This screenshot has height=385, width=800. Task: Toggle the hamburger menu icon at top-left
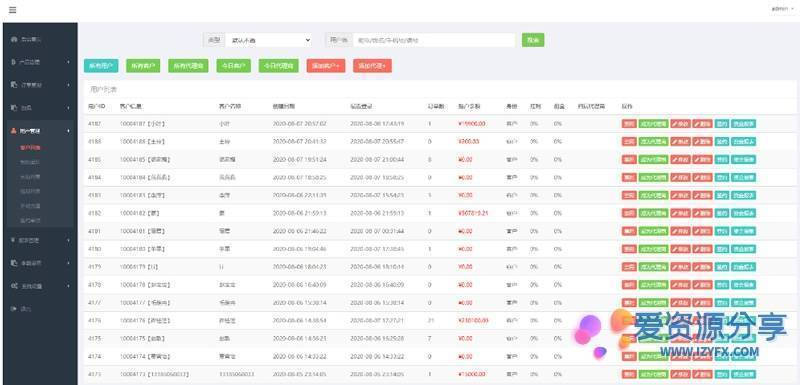point(12,10)
